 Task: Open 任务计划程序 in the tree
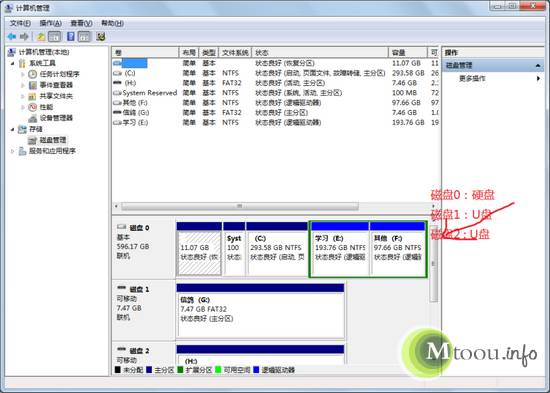(x=59, y=74)
